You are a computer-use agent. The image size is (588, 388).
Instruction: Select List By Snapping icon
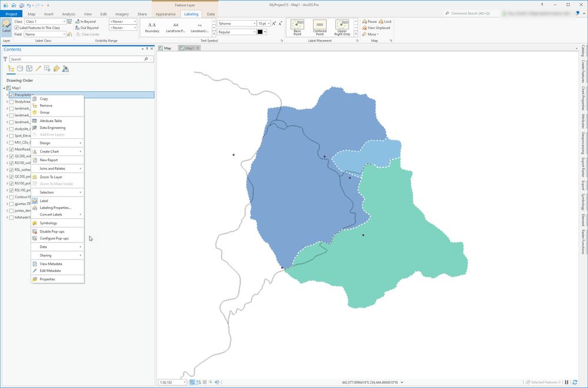point(47,69)
